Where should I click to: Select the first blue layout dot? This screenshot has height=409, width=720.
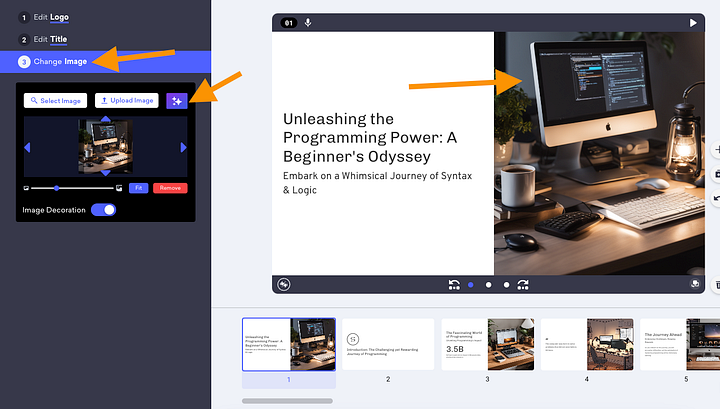tap(471, 285)
